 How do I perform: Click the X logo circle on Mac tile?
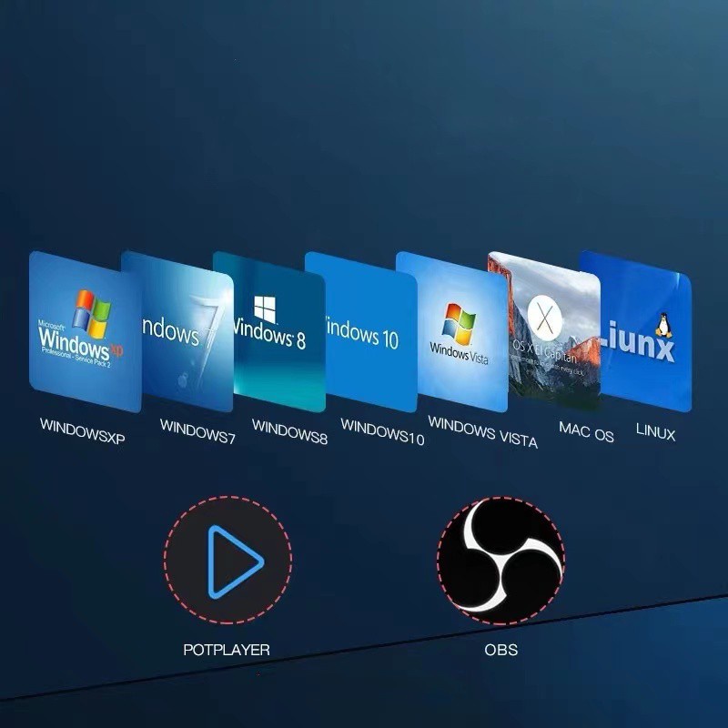[544, 318]
